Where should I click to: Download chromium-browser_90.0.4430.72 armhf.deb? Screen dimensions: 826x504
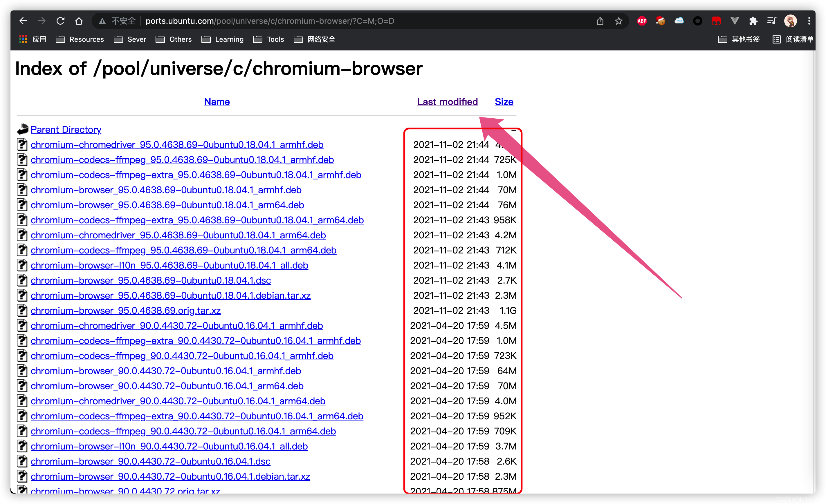[166, 371]
